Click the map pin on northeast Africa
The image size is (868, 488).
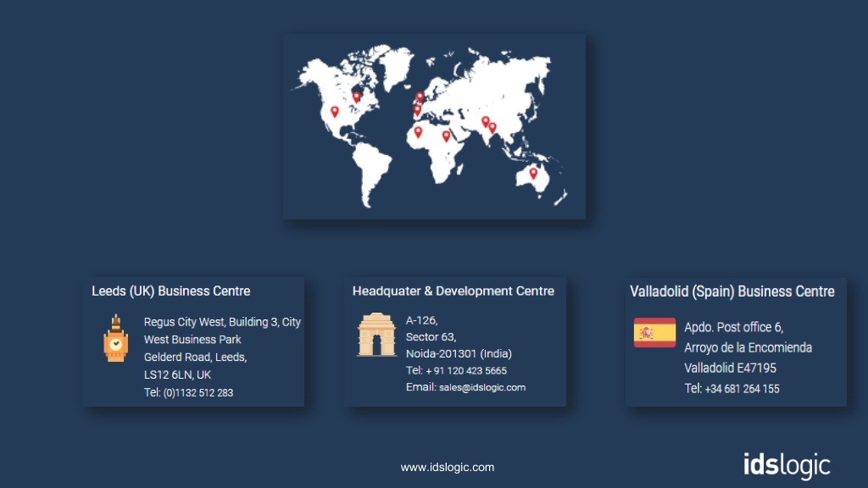446,136
